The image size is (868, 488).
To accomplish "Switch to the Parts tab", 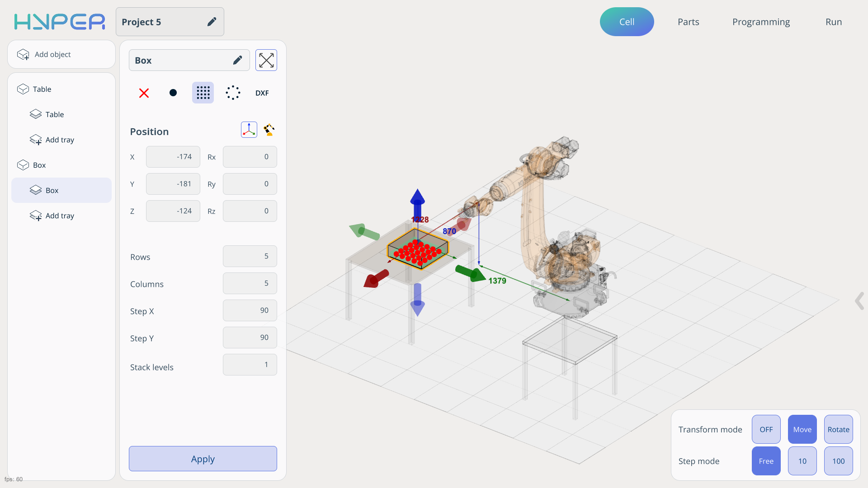I will [688, 22].
